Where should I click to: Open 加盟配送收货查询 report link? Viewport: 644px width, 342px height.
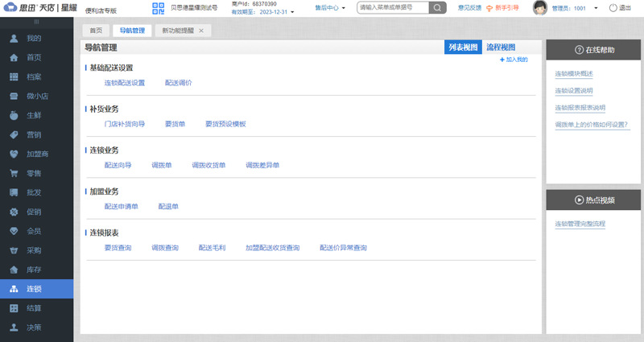tap(272, 248)
